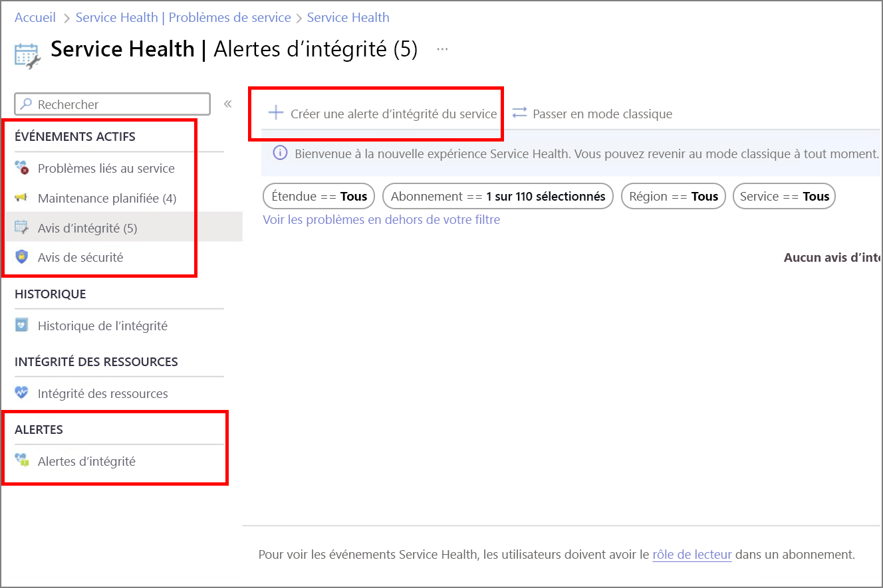
Task: Click the Intégrité des ressources heart icon
Action: coord(22,393)
